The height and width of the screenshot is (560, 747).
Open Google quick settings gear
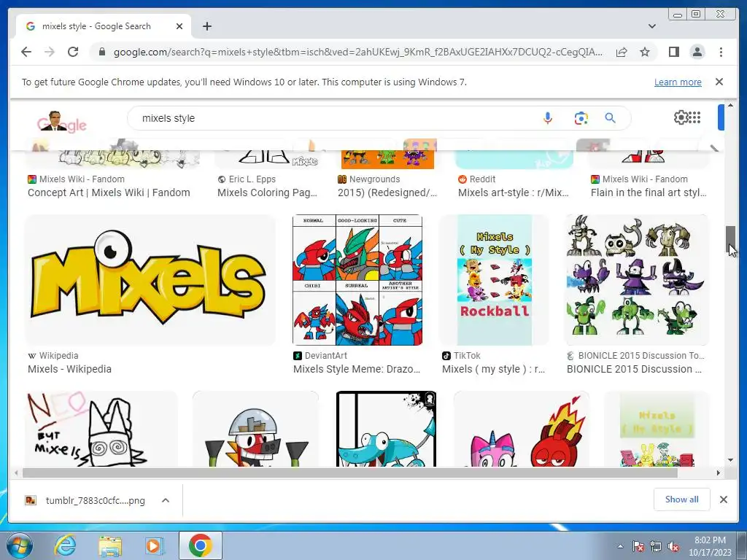tap(681, 117)
